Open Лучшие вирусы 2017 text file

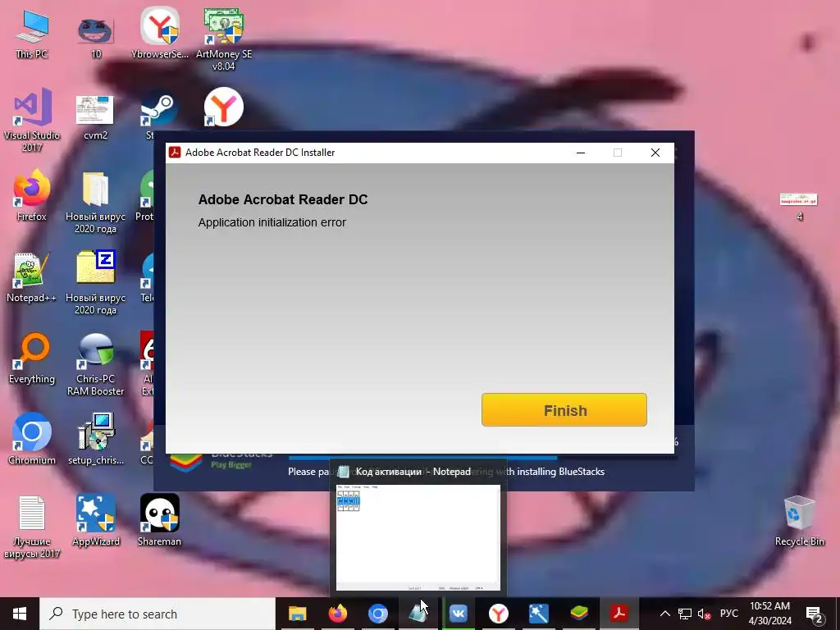32,526
